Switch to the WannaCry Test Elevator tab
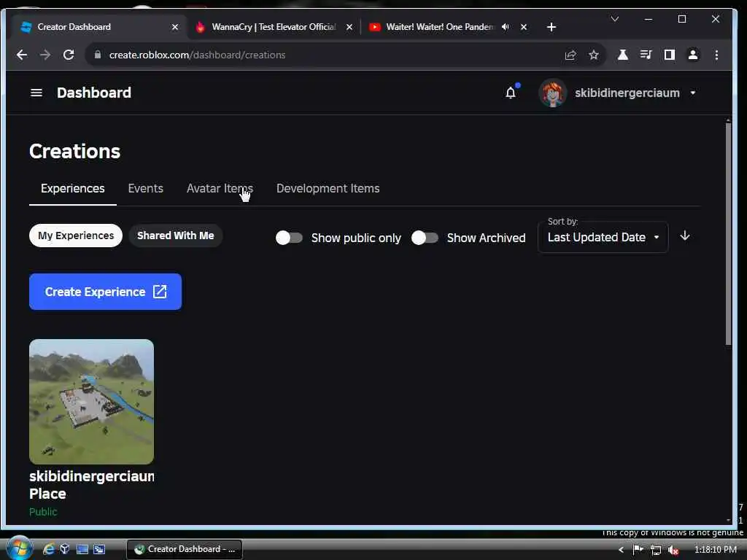 point(273,27)
